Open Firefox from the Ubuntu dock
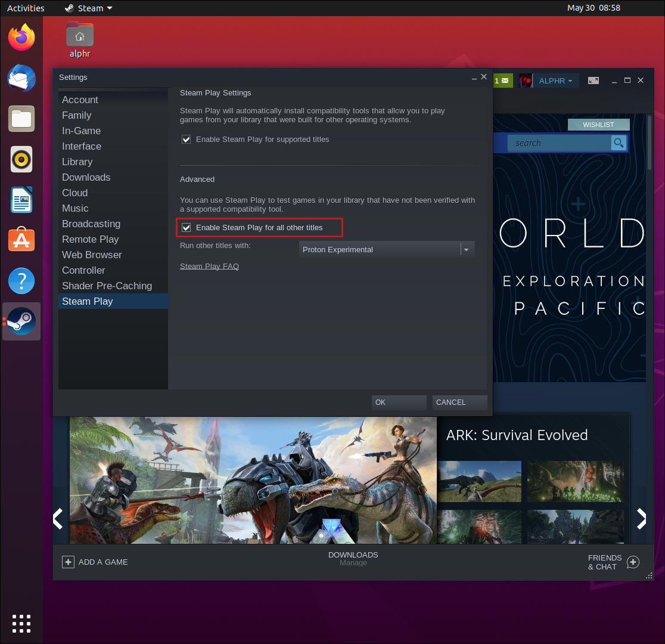 (21, 38)
